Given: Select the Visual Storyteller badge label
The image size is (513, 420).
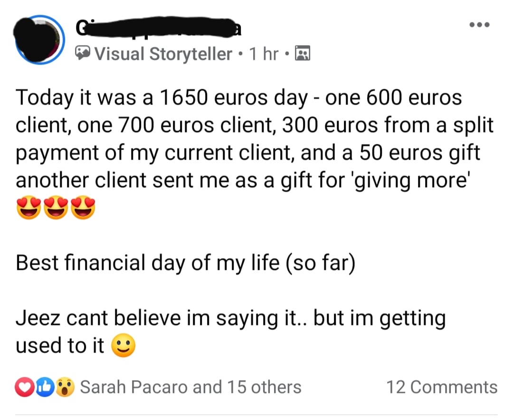Looking at the screenshot, I should (x=163, y=54).
